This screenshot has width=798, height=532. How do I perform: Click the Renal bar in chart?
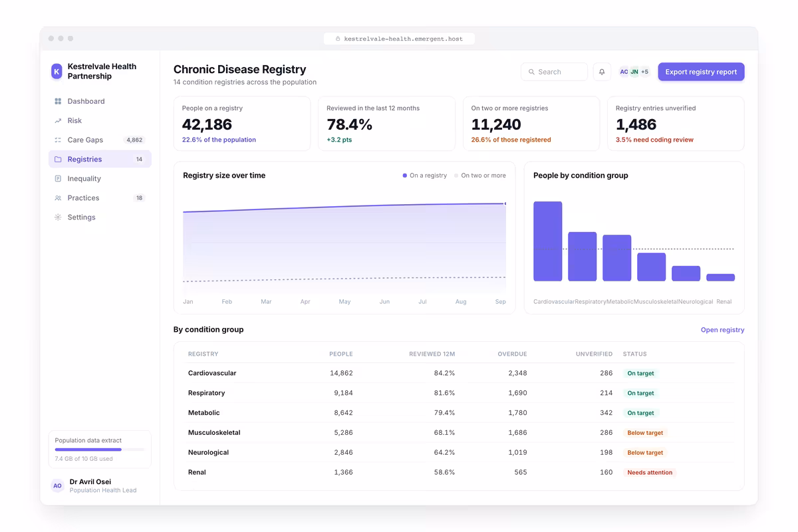click(721, 277)
